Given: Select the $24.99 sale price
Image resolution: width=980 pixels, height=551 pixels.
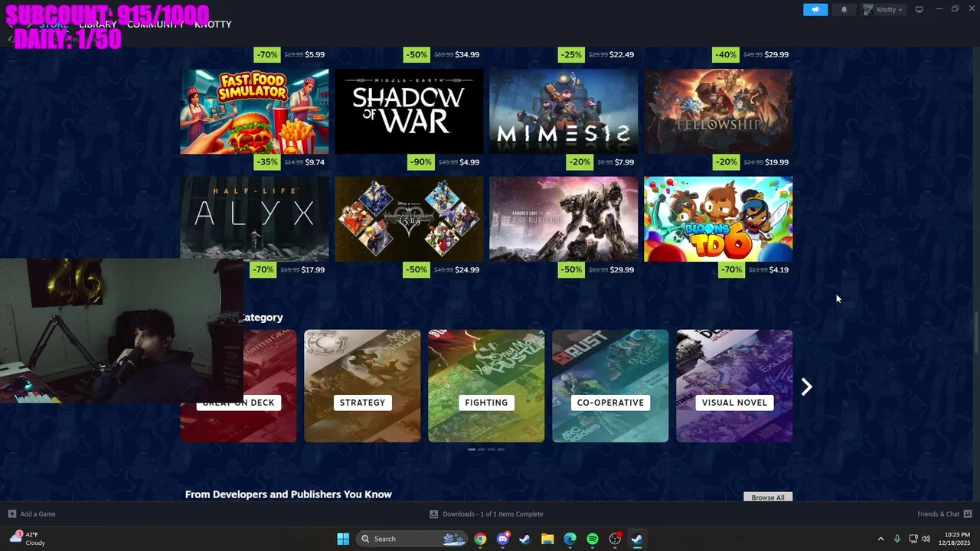Looking at the screenshot, I should pos(467,269).
